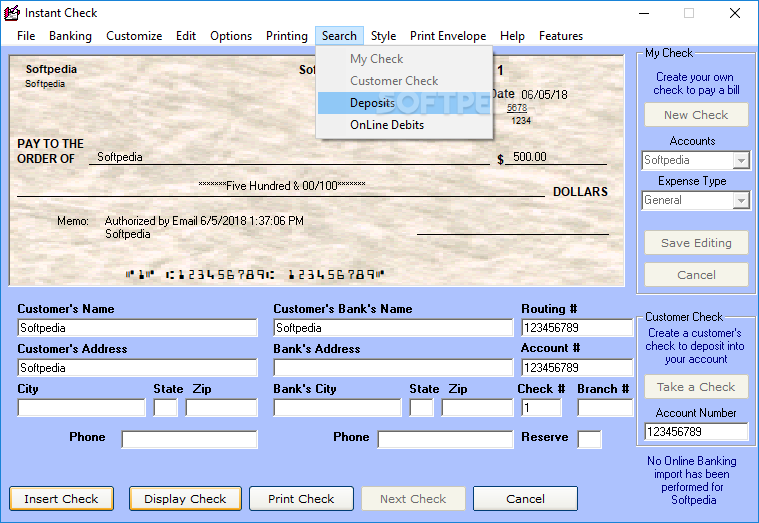Click the bank Phone field
Image resolution: width=759 pixels, height=523 pixels.
[445, 439]
